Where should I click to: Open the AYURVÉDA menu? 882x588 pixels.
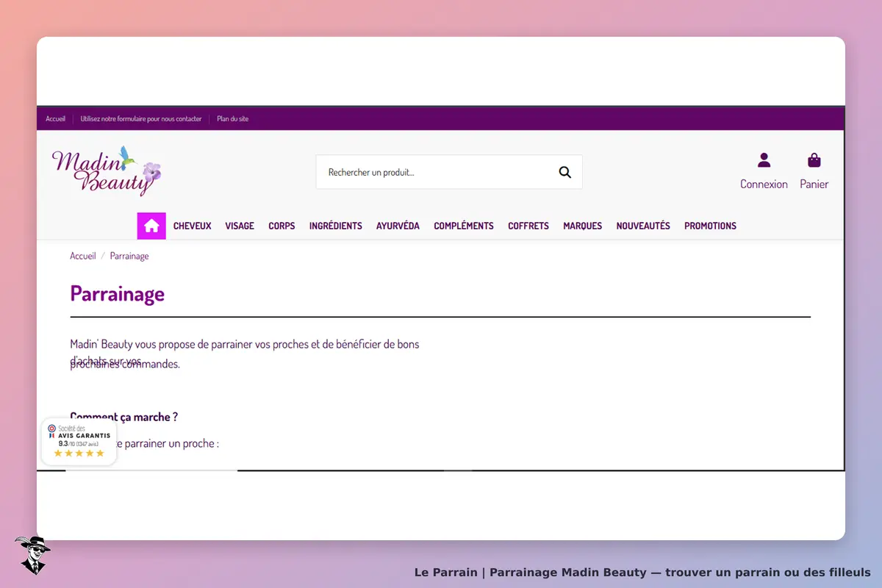(x=398, y=226)
